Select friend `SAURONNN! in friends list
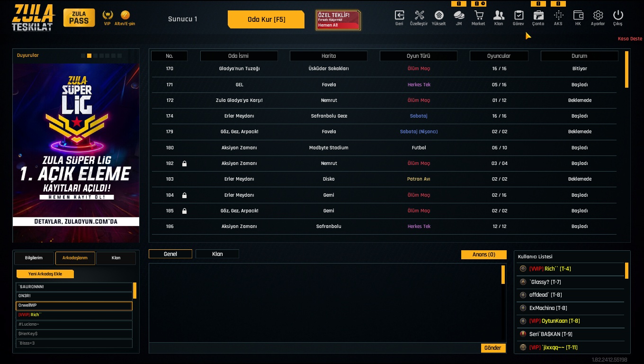 pyautogui.click(x=74, y=287)
